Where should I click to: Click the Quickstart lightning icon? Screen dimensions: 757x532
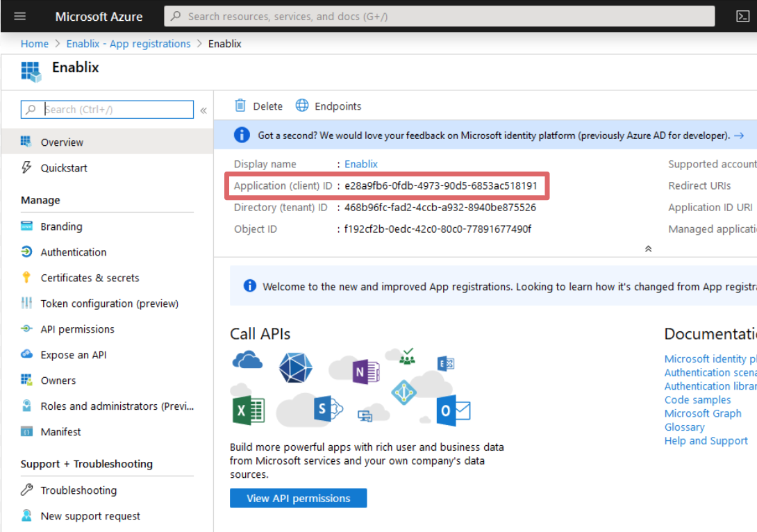[26, 167]
